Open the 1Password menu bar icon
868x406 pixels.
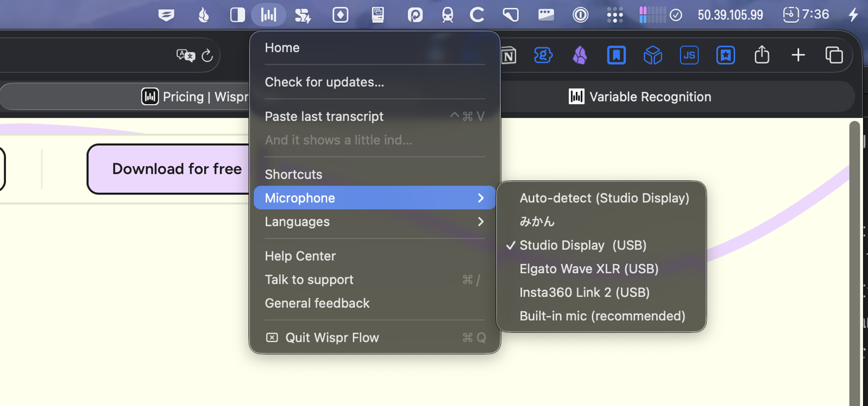pos(580,15)
